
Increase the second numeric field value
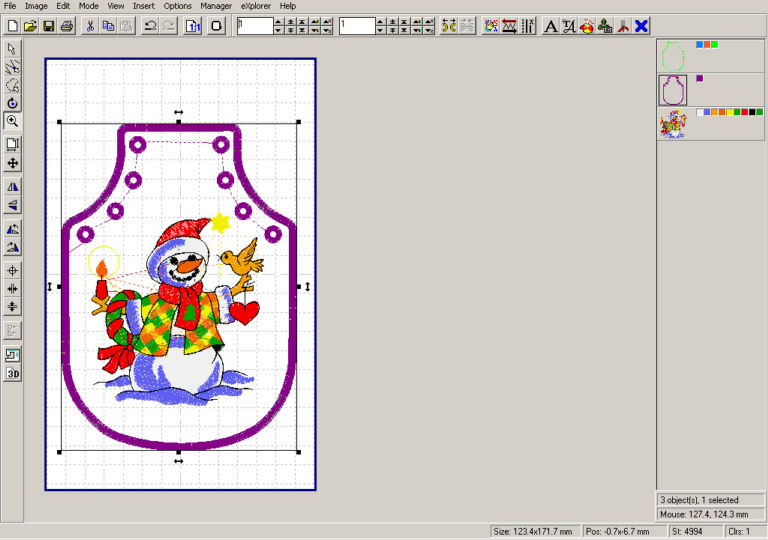pos(380,22)
